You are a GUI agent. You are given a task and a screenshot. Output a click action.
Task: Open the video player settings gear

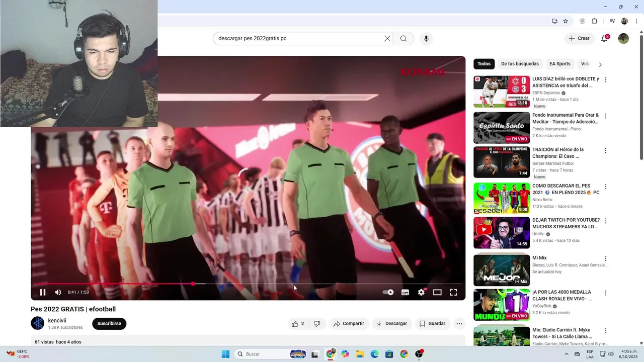point(422,292)
